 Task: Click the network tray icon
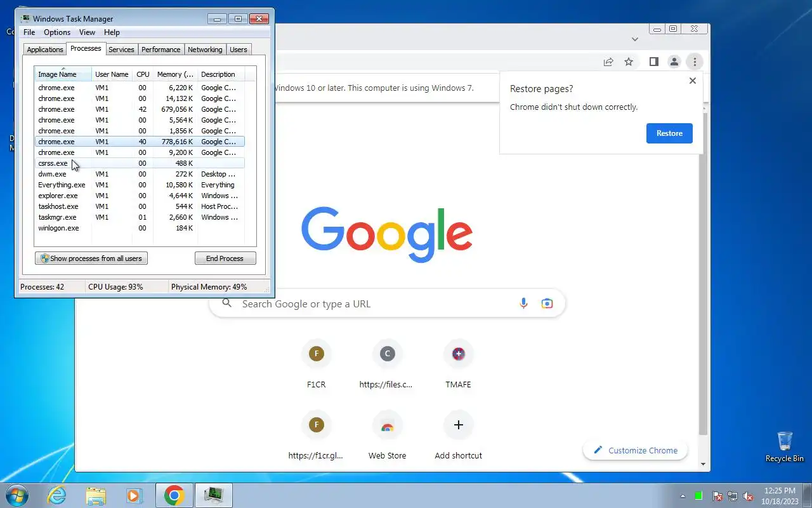(733, 496)
